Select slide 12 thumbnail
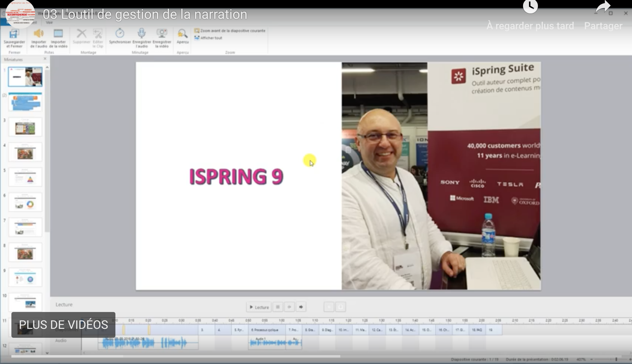 click(x=25, y=349)
